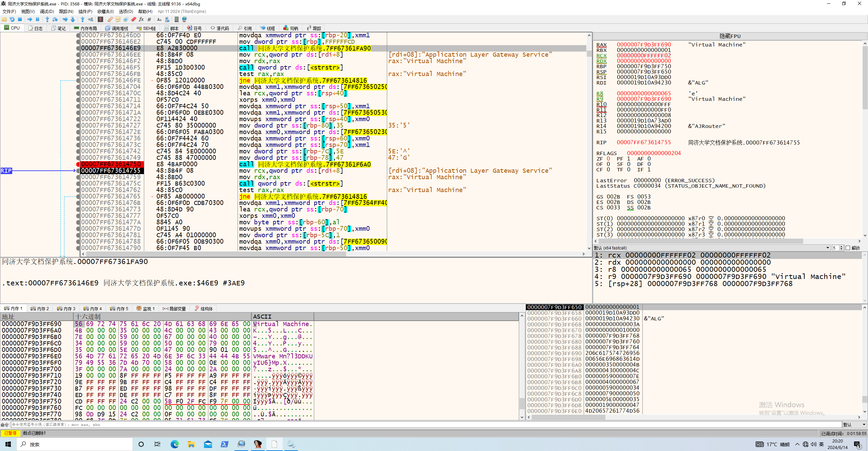Switch to the 日志 log tab

[36, 28]
